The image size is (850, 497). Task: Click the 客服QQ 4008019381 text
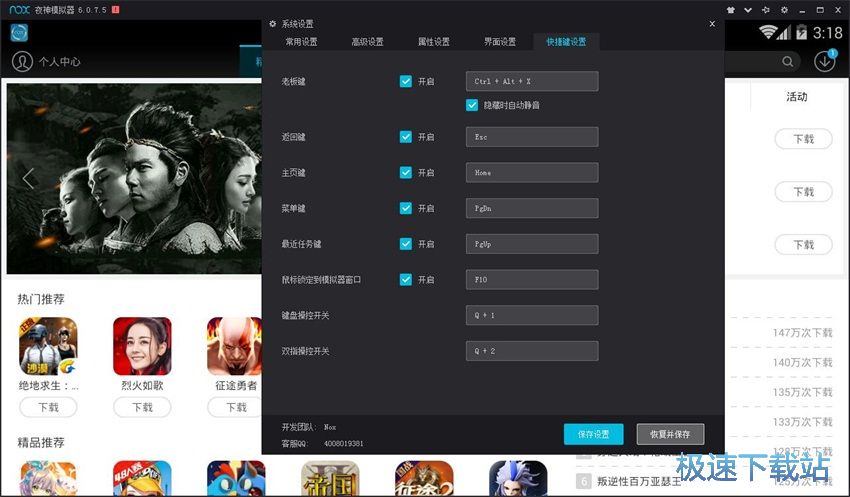tap(323, 443)
